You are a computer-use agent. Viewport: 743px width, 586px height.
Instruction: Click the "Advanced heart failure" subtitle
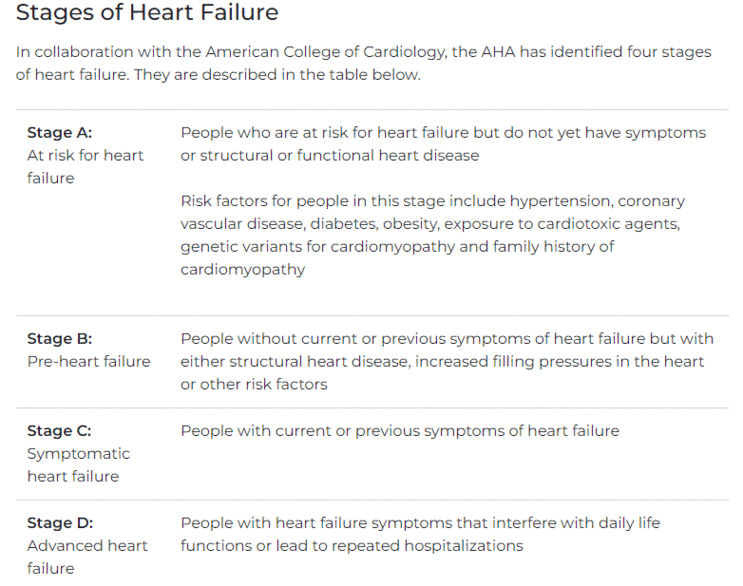pyautogui.click(x=87, y=557)
